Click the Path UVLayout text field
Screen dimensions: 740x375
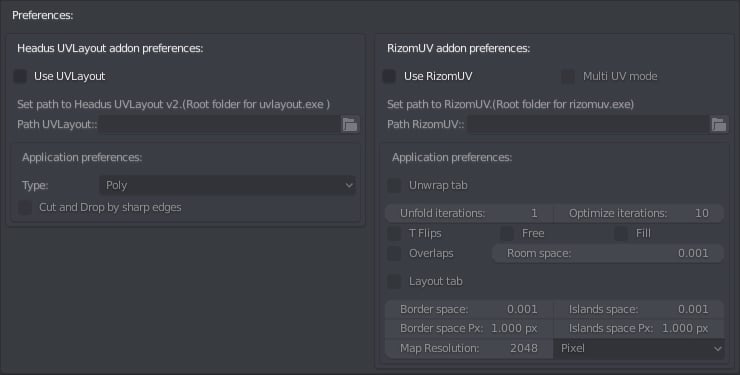tap(219, 125)
